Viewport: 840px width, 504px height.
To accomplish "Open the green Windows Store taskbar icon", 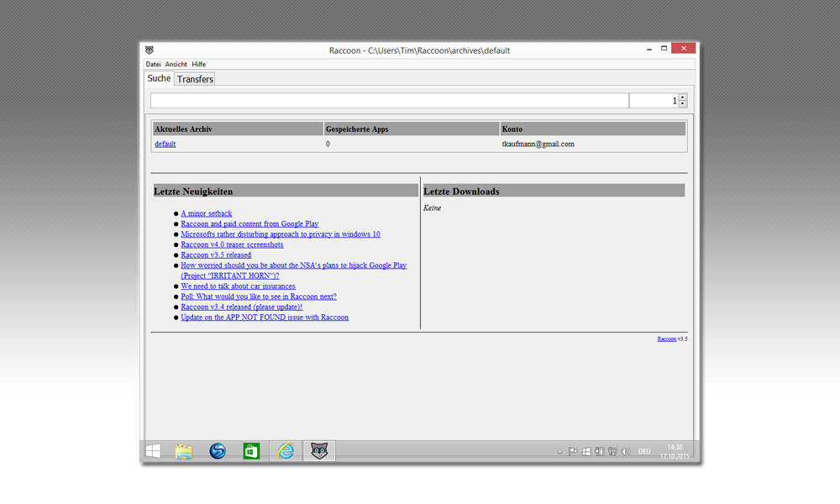I will click(x=251, y=451).
